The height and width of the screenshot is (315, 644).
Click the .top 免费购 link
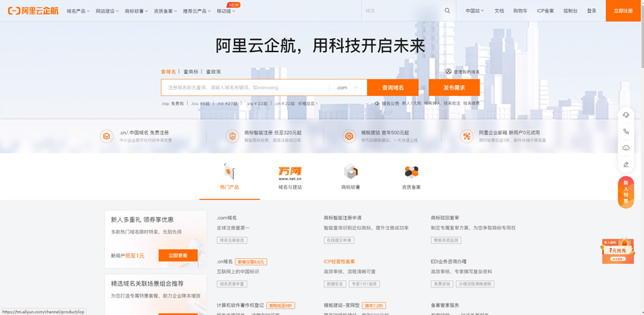[172, 104]
